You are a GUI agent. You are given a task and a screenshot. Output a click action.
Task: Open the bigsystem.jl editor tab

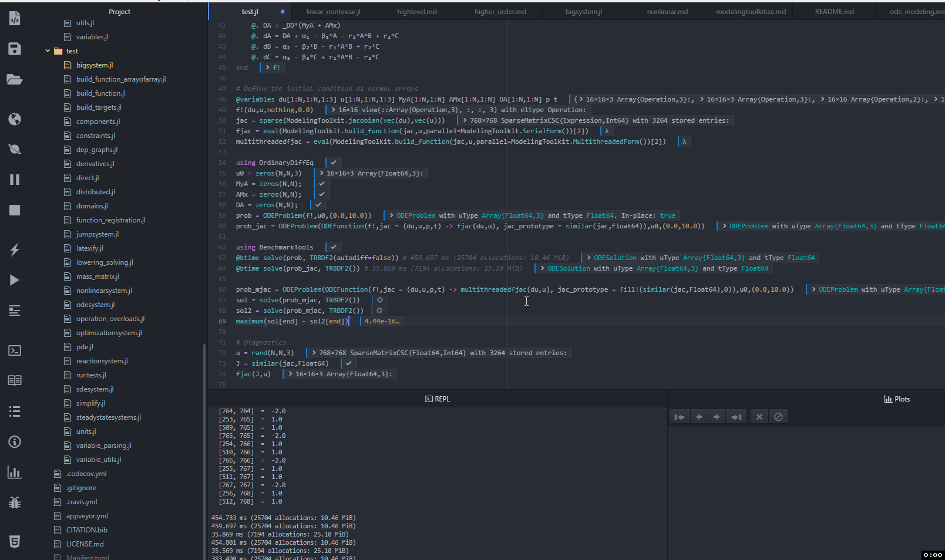coord(584,12)
